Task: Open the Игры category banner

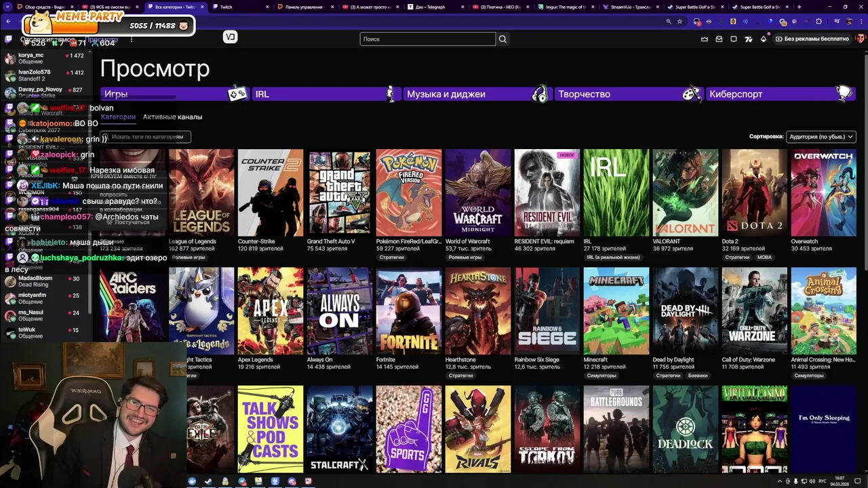Action: tap(174, 94)
